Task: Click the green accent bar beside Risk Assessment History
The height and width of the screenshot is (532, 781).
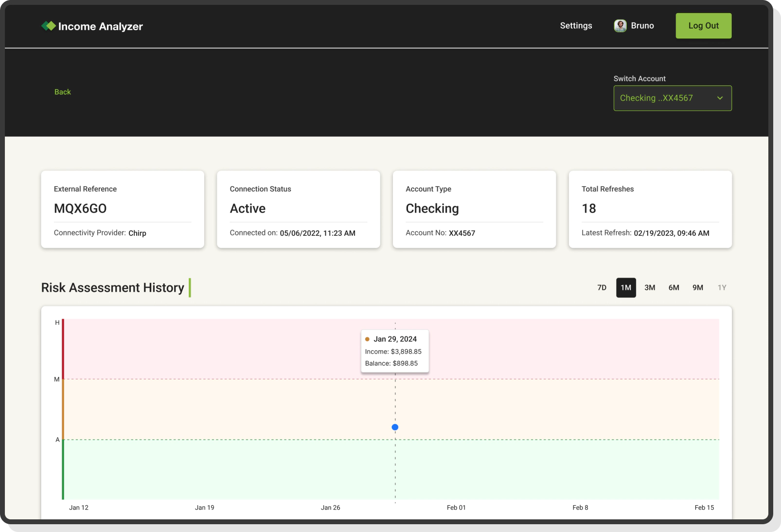Action: (190, 287)
